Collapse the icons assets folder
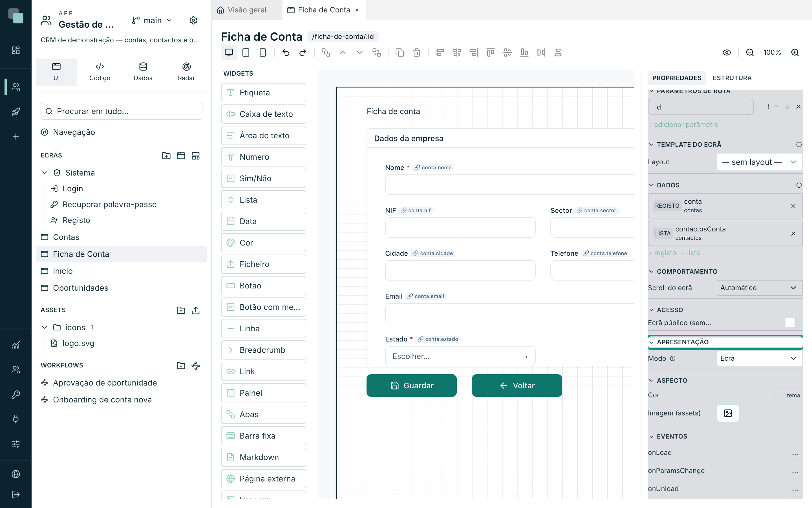This screenshot has height=508, width=812. (x=45, y=327)
